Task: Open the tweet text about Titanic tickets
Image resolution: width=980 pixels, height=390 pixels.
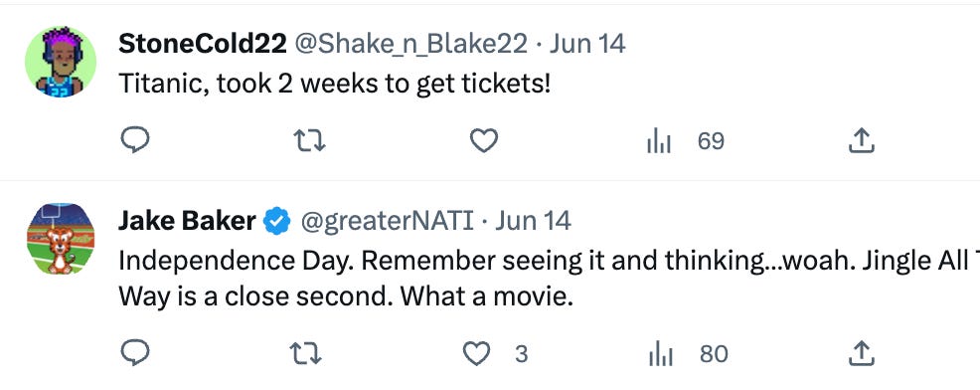Action: click(x=334, y=84)
